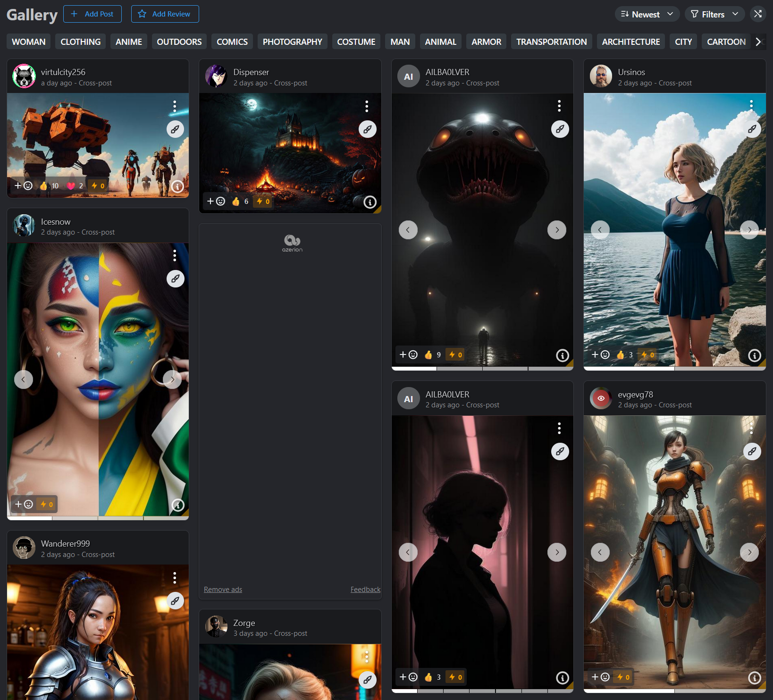
Task: Open Ursinos user profile name
Action: coord(631,72)
